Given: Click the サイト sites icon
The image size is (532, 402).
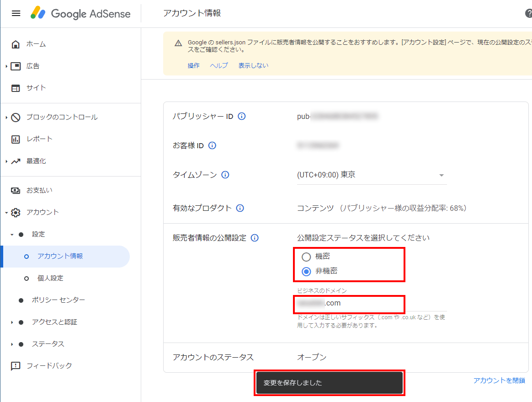Looking at the screenshot, I should [x=16, y=88].
